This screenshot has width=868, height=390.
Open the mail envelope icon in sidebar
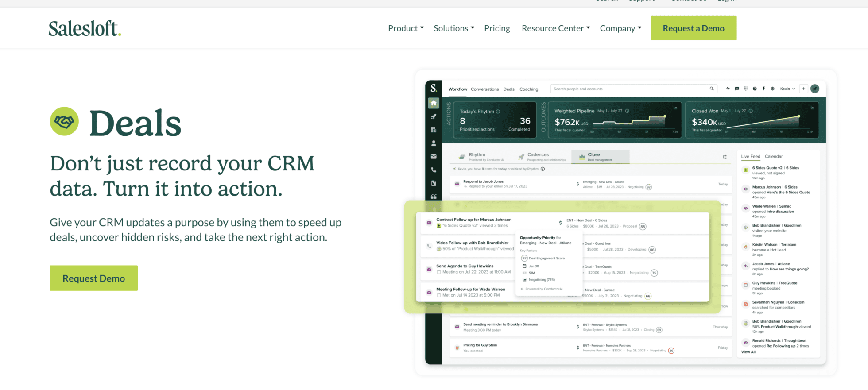pyautogui.click(x=434, y=156)
